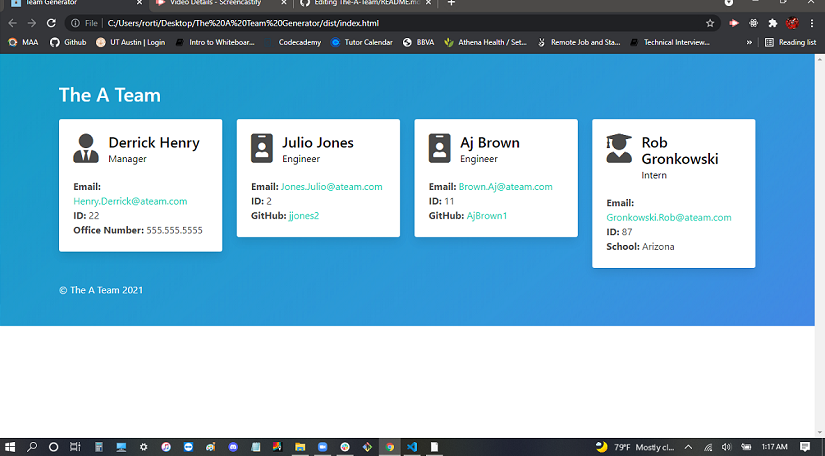Open a new tab with the plus button
Viewport: 825px width, 456px height.
pos(451,3)
